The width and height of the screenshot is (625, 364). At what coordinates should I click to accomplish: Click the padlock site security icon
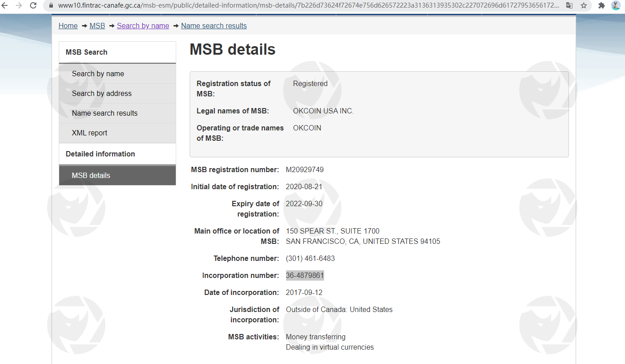pos(51,5)
